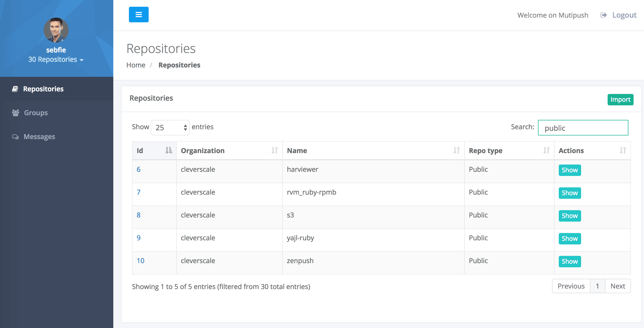Click the zenpush name cell
644x328 pixels.
tap(373, 263)
